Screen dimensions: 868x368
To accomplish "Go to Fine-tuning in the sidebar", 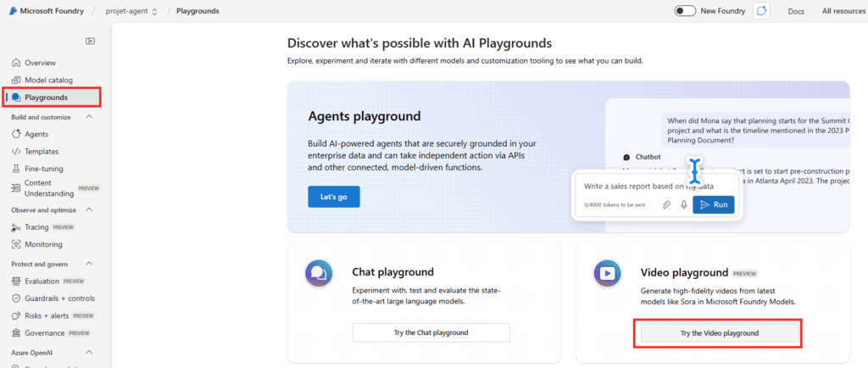I will (43, 169).
